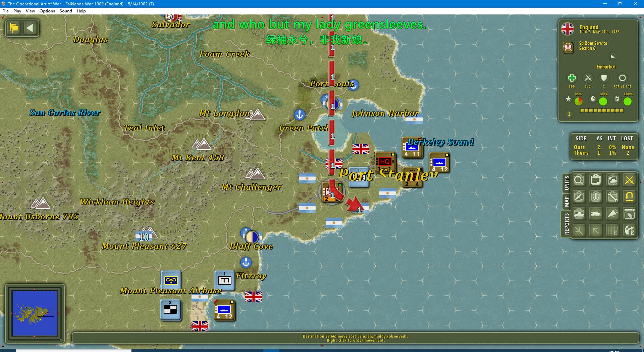Open the tank clipboard report
This screenshot has width=644, height=352.
[x=579, y=214]
